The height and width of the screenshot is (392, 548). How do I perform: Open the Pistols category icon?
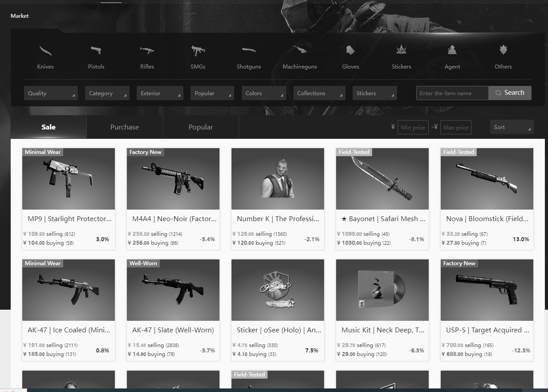pos(96,50)
